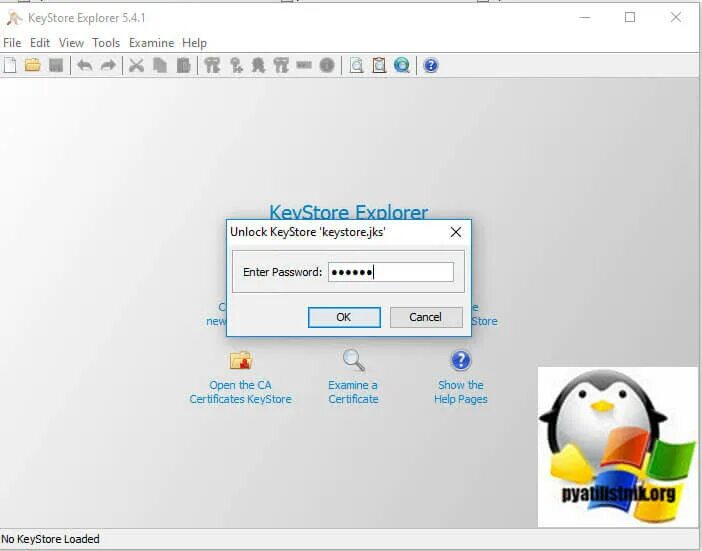Click the Set KeyStore Password toolbar icon
Screen dimensions: 702x551
point(304,65)
